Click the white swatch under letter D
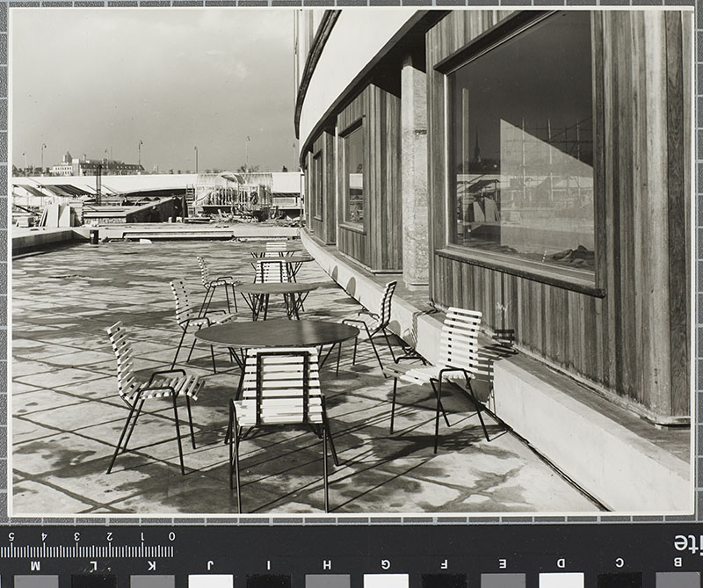The width and height of the screenshot is (703, 588). 561,580
